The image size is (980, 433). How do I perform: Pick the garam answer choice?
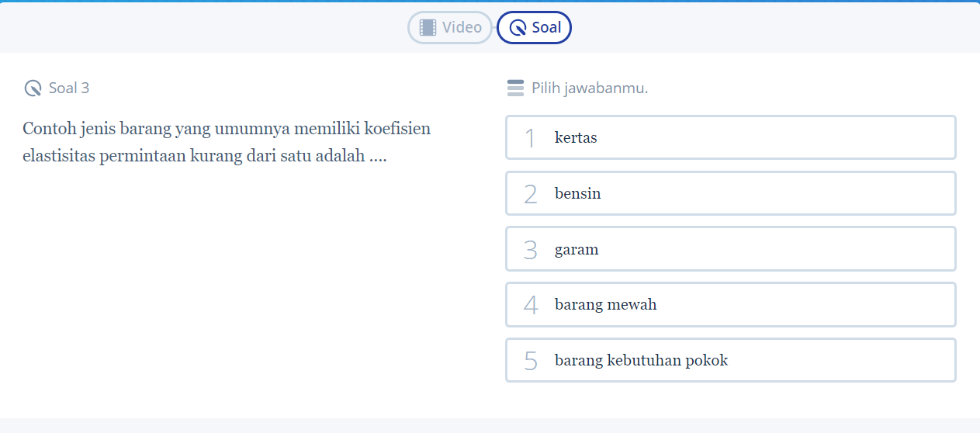point(730,250)
